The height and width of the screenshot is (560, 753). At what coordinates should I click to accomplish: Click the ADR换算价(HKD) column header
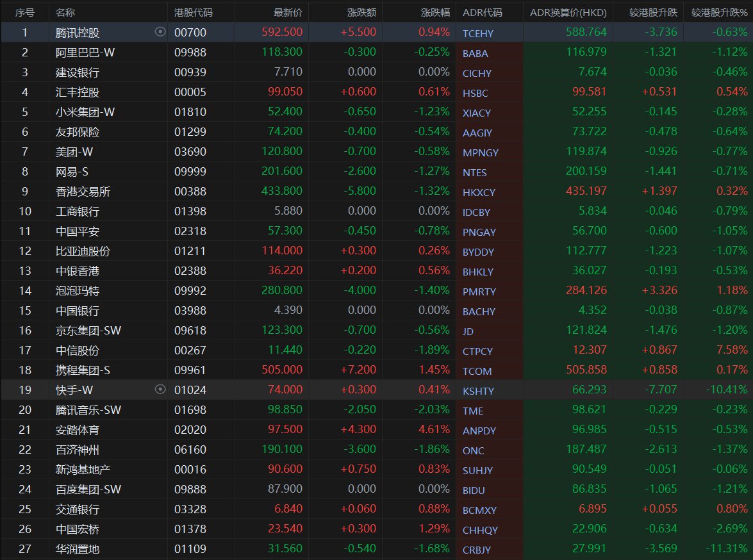click(x=568, y=12)
